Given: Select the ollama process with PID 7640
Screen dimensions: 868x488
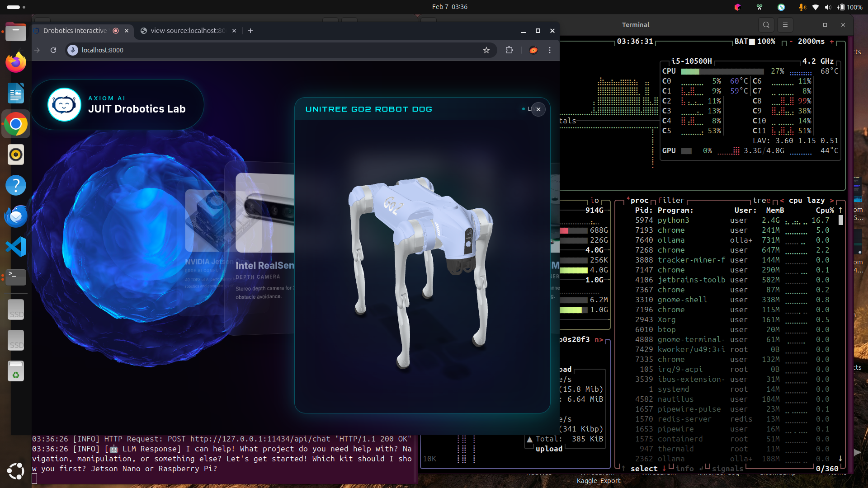Looking at the screenshot, I should 732,240.
